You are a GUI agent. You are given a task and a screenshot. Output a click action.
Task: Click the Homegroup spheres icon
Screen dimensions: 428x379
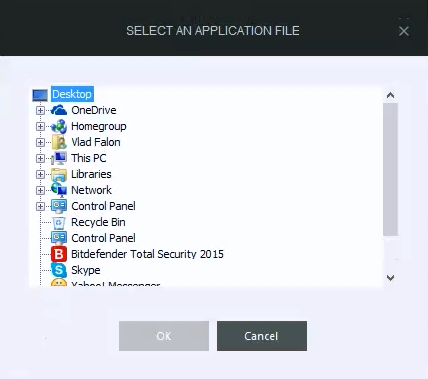[59, 126]
